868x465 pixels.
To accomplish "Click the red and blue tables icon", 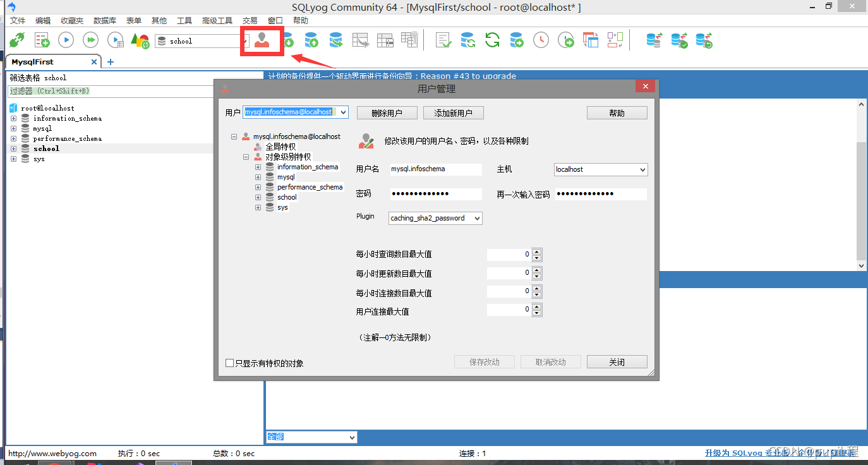I will click(590, 40).
